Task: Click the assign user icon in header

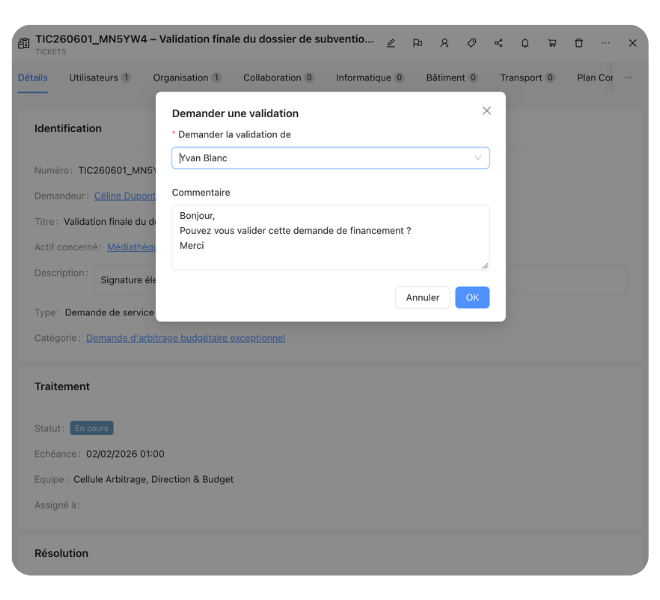Action: [x=444, y=43]
